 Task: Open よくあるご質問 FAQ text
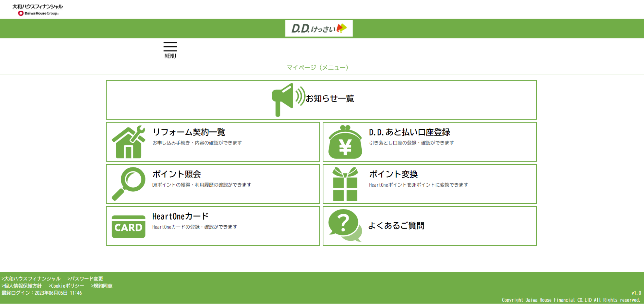(x=396, y=226)
